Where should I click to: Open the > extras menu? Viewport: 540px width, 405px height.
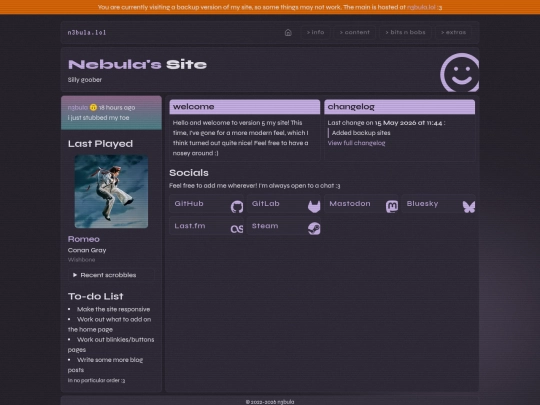(x=453, y=32)
